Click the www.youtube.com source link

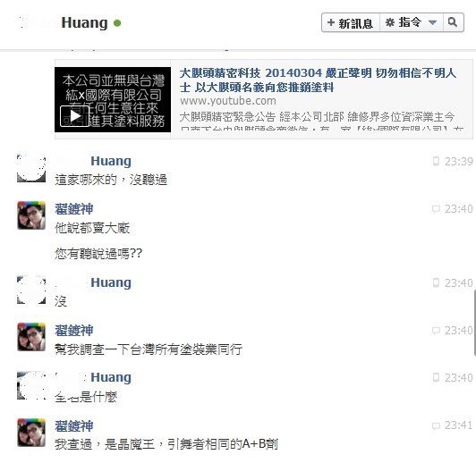coord(227,101)
